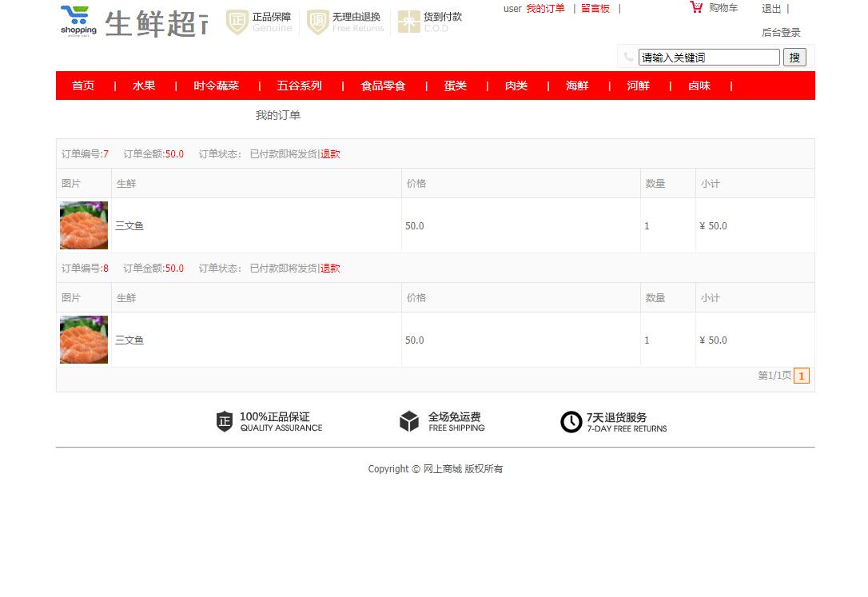Click the 全场免运费 free shipping box icon

click(409, 421)
